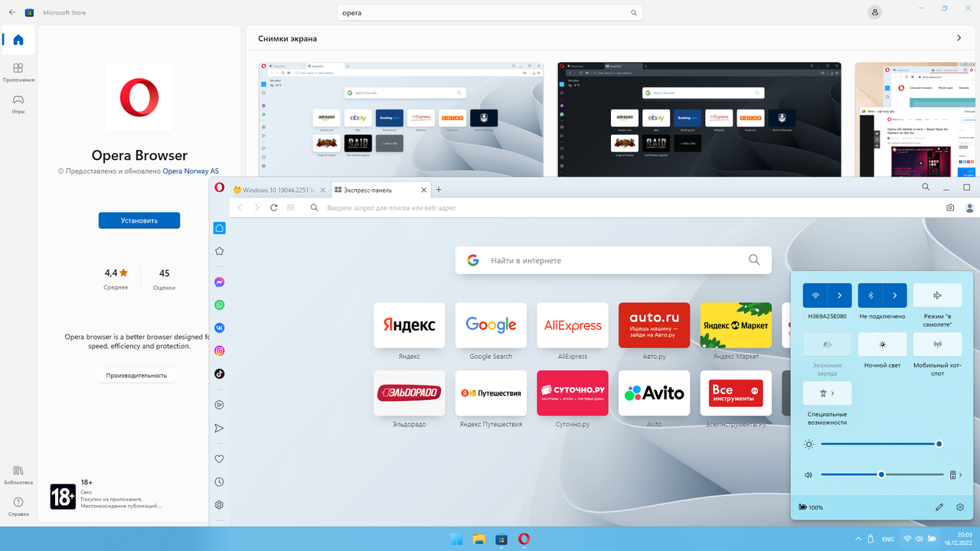Open the Microsoft Store Library
This screenshot has width=980, height=551.
click(x=18, y=474)
